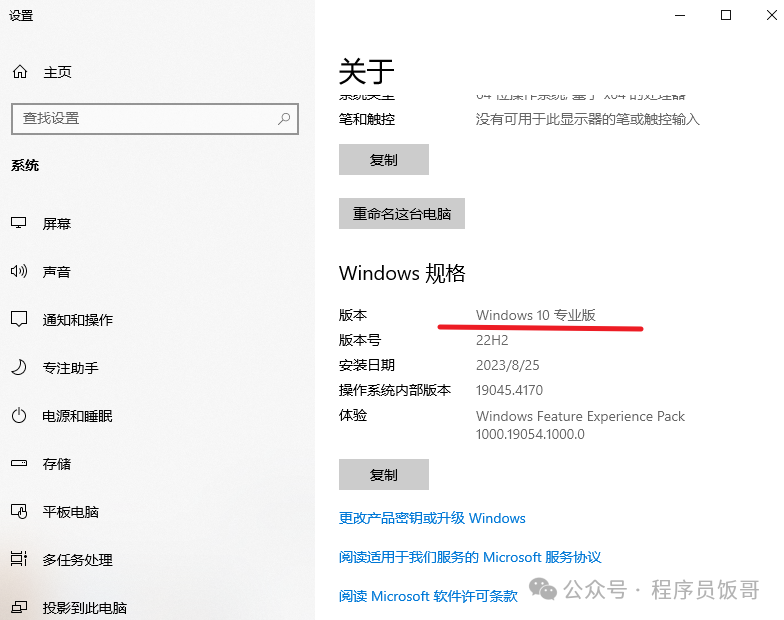
Task: Click the Multitasking icon
Action: point(19,558)
